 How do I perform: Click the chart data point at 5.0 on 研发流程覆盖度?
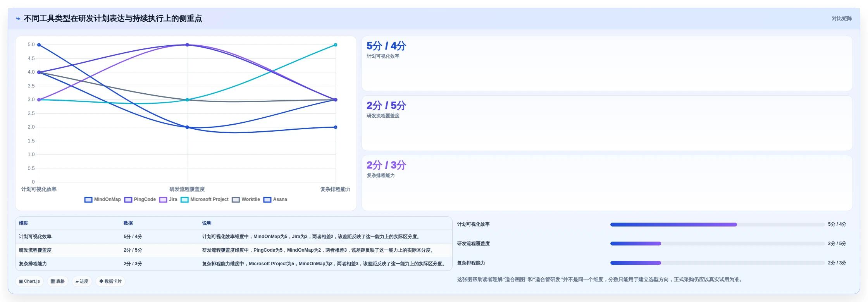coord(187,45)
